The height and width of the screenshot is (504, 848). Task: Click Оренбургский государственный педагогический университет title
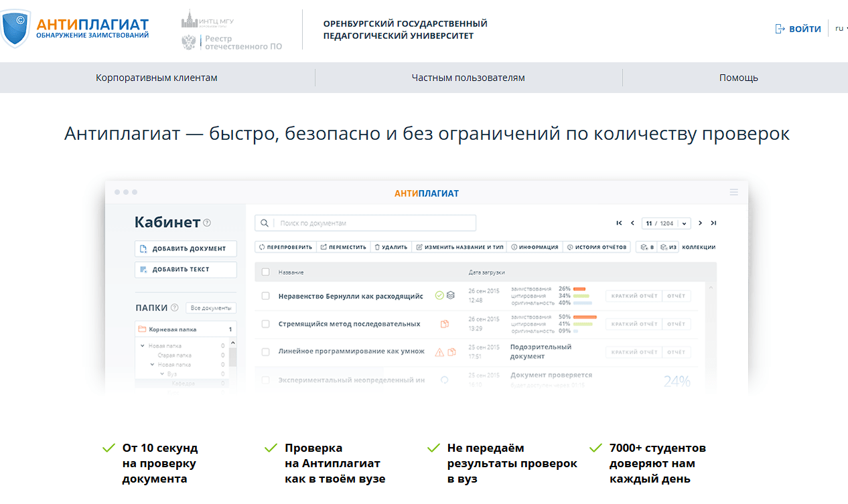pos(405,29)
